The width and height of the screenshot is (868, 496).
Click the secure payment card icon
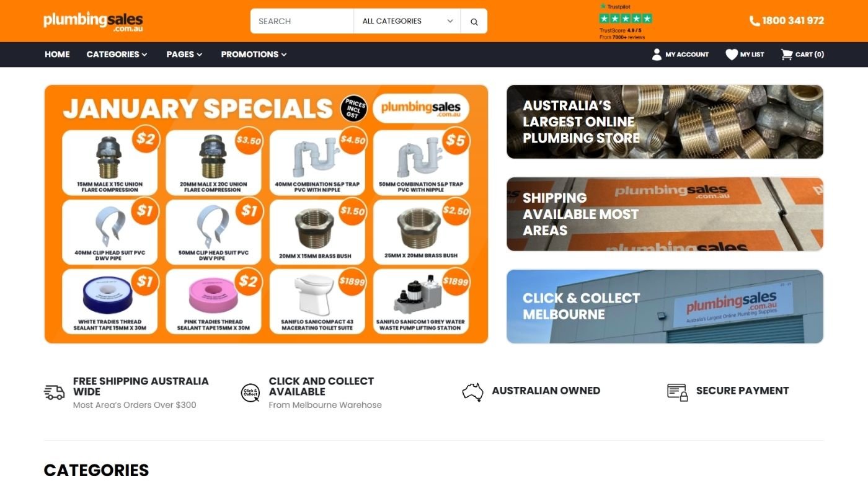click(678, 392)
